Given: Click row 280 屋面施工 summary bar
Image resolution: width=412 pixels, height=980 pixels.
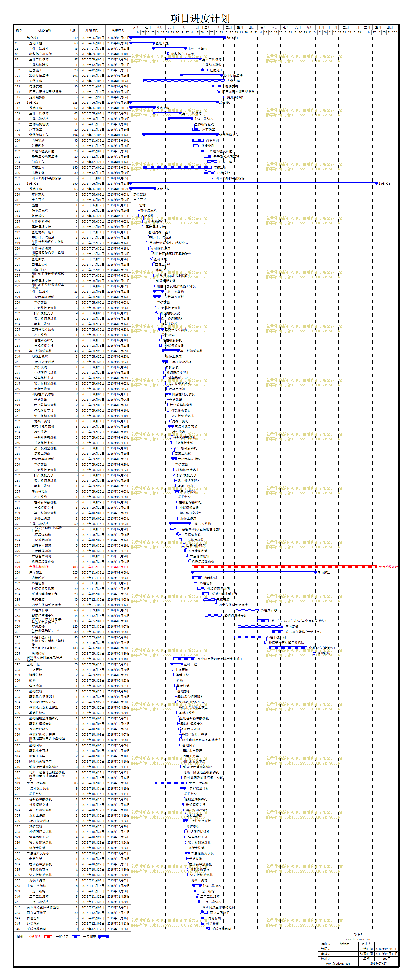Looking at the screenshot, I should click(x=254, y=572).
